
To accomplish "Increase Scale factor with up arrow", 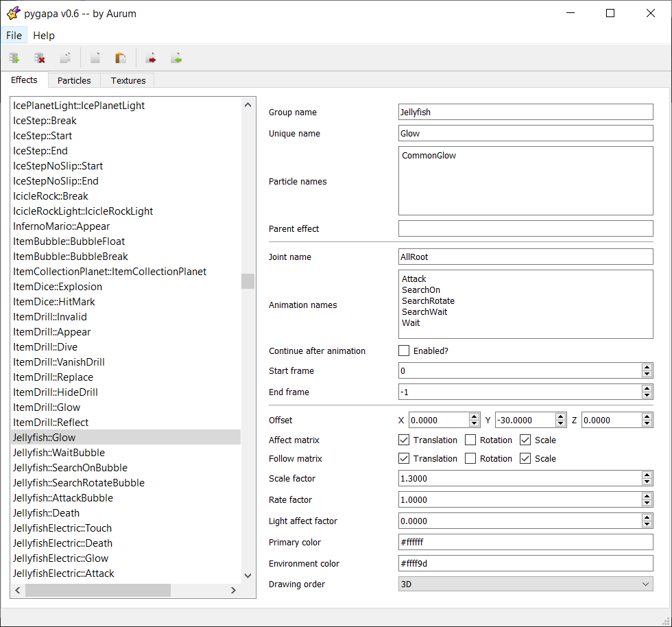I will coord(647,475).
